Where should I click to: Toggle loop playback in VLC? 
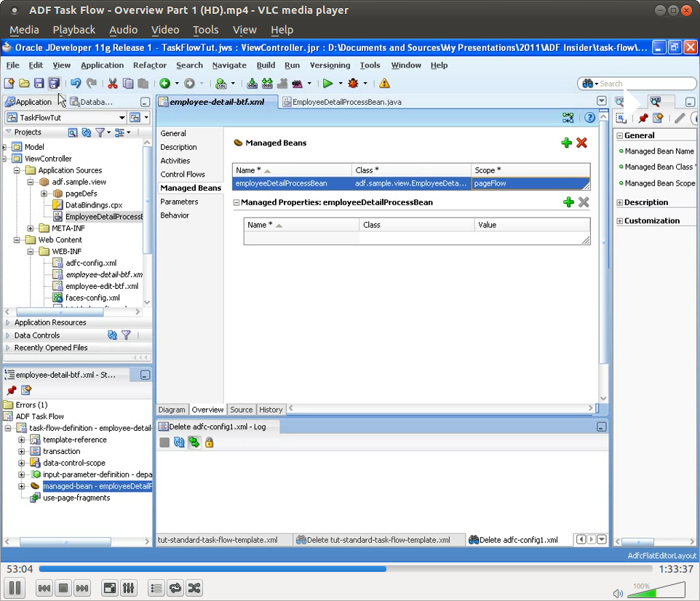click(175, 588)
